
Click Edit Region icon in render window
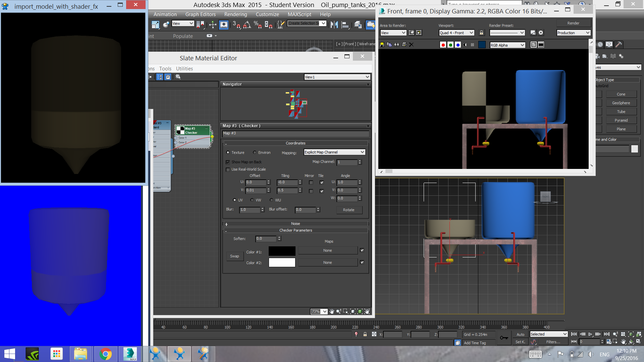(x=412, y=33)
